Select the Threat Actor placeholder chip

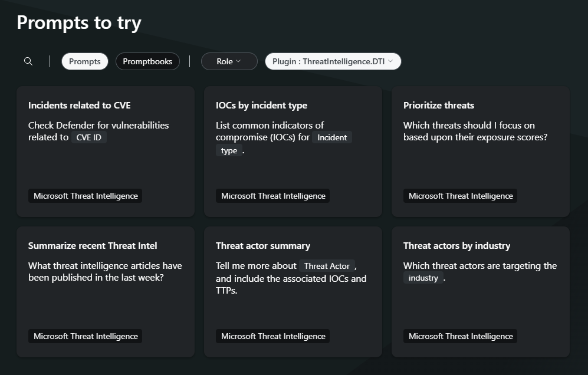click(327, 266)
